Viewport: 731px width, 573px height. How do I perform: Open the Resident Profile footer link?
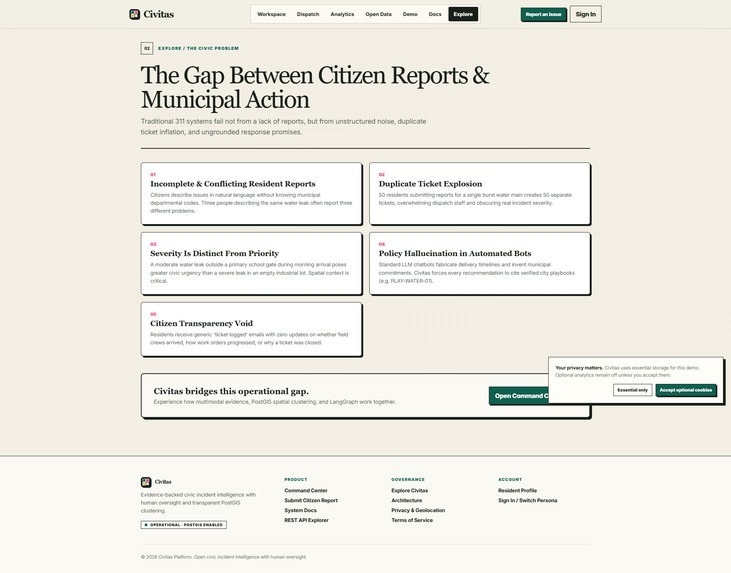click(x=517, y=490)
